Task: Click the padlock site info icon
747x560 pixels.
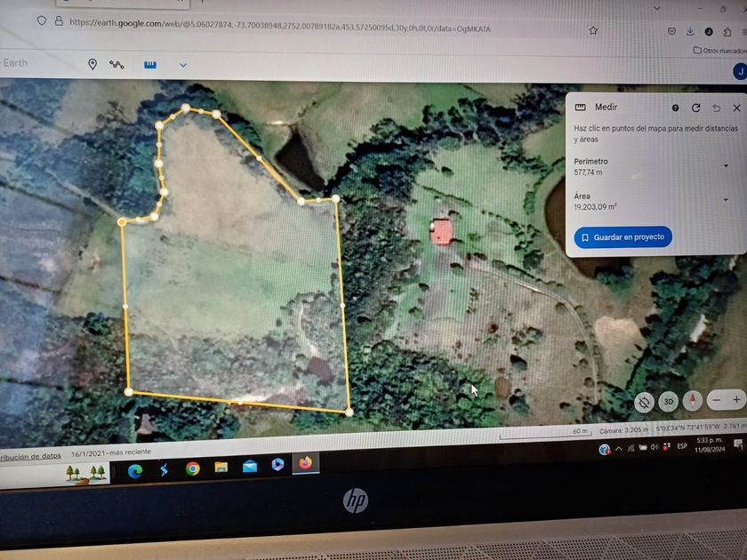Action: coord(59,21)
